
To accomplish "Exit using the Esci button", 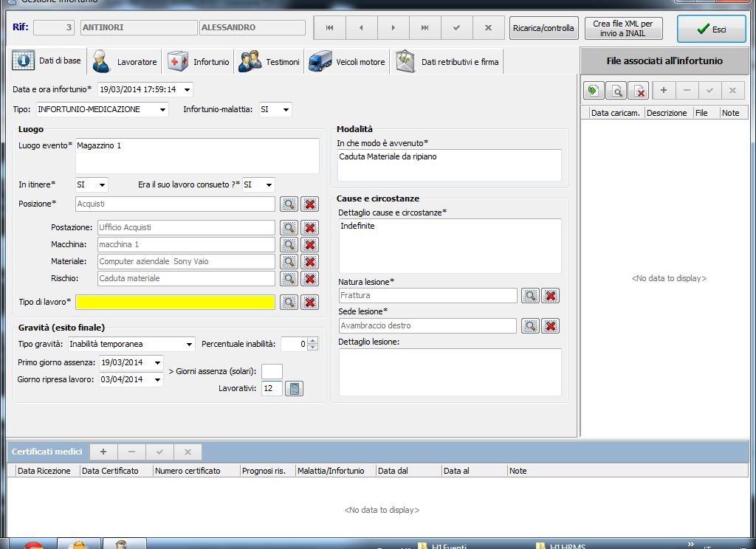I will click(x=712, y=29).
